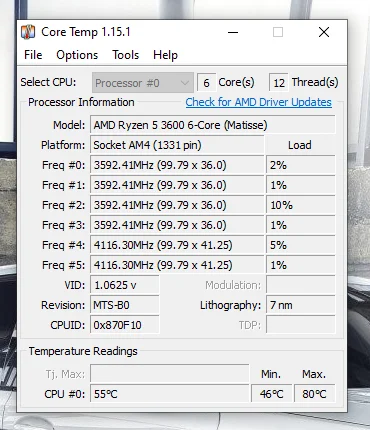Click the Freq #5 value 4116.30MHz
The height and width of the screenshot is (430, 370).
(x=177, y=265)
